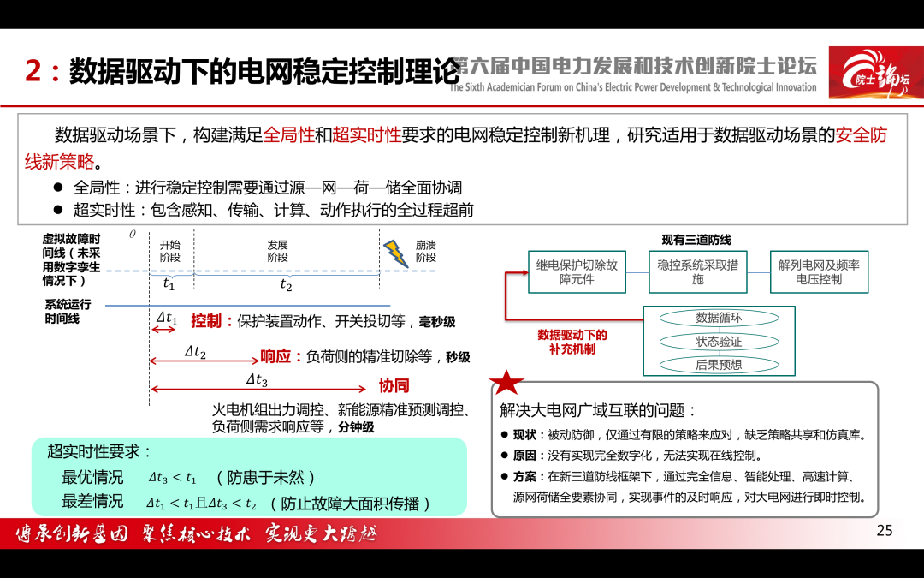The width and height of the screenshot is (924, 578).
Task: Click the red 数据驱动下的补充机制 label
Action: tap(572, 342)
